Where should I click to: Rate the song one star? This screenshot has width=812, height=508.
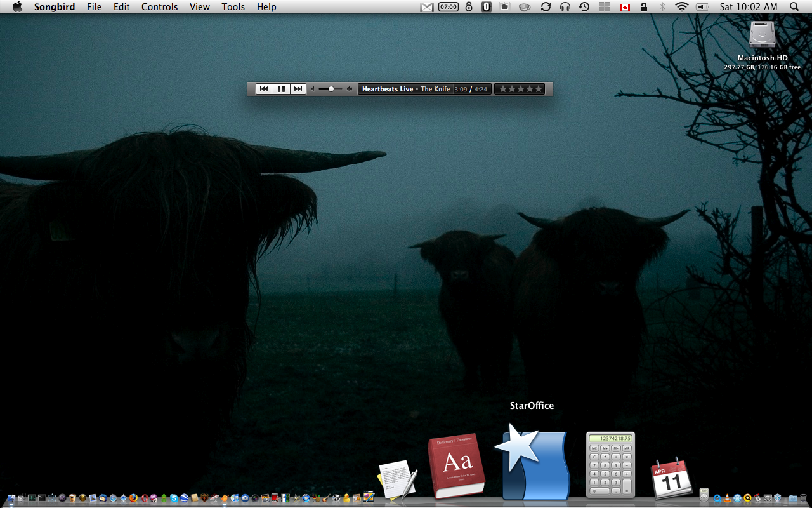tap(503, 89)
